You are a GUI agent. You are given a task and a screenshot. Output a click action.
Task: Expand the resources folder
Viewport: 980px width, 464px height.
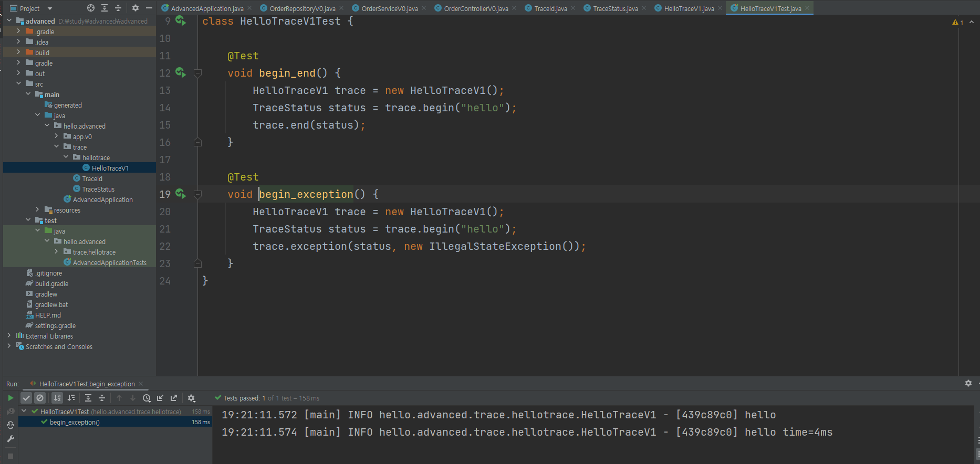click(x=37, y=210)
